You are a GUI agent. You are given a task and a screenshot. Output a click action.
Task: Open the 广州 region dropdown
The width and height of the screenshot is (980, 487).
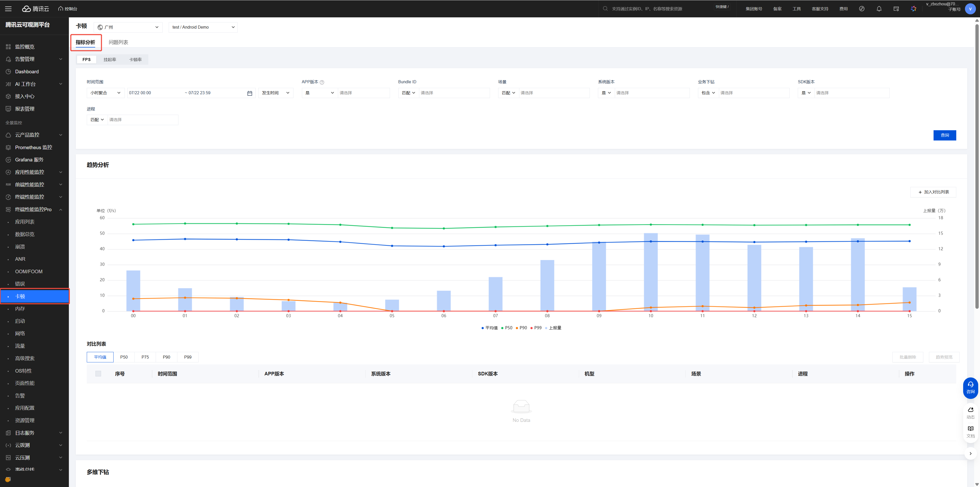click(x=128, y=27)
